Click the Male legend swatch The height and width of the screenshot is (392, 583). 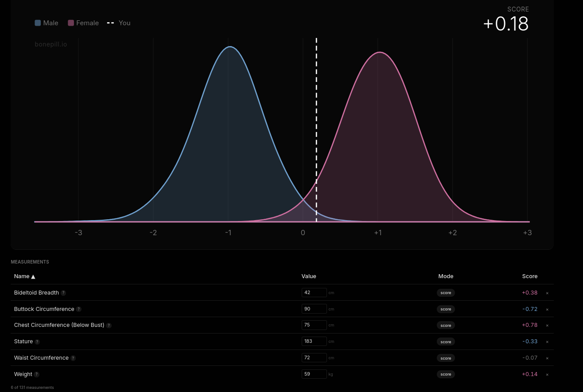38,23
